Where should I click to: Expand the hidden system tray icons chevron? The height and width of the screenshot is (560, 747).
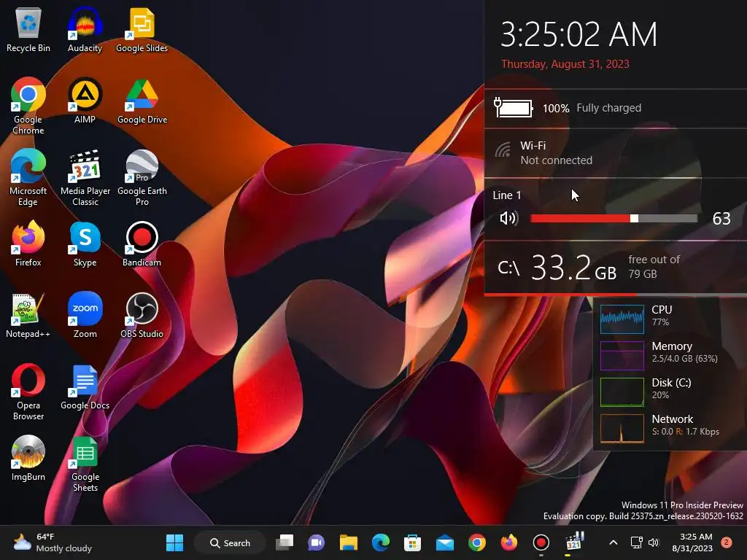coord(614,542)
